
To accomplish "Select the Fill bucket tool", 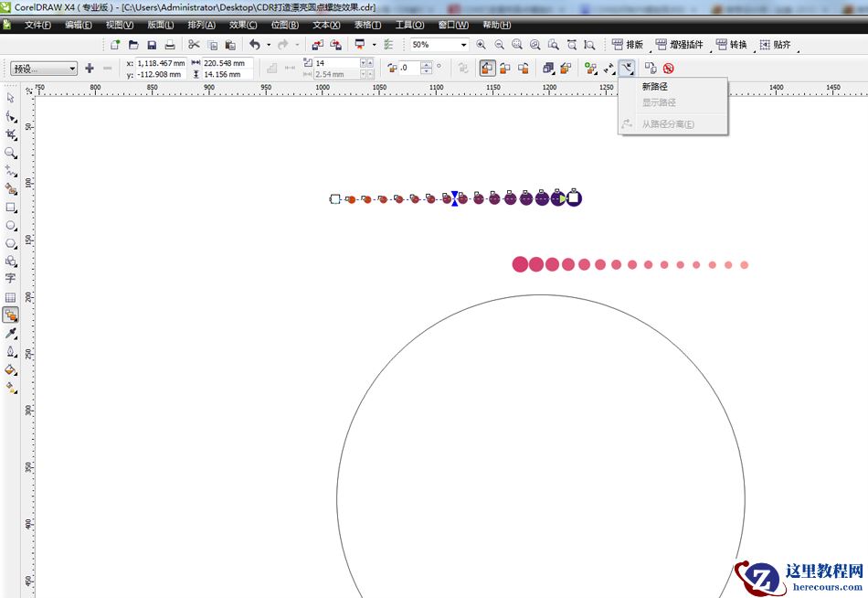I will click(11, 369).
